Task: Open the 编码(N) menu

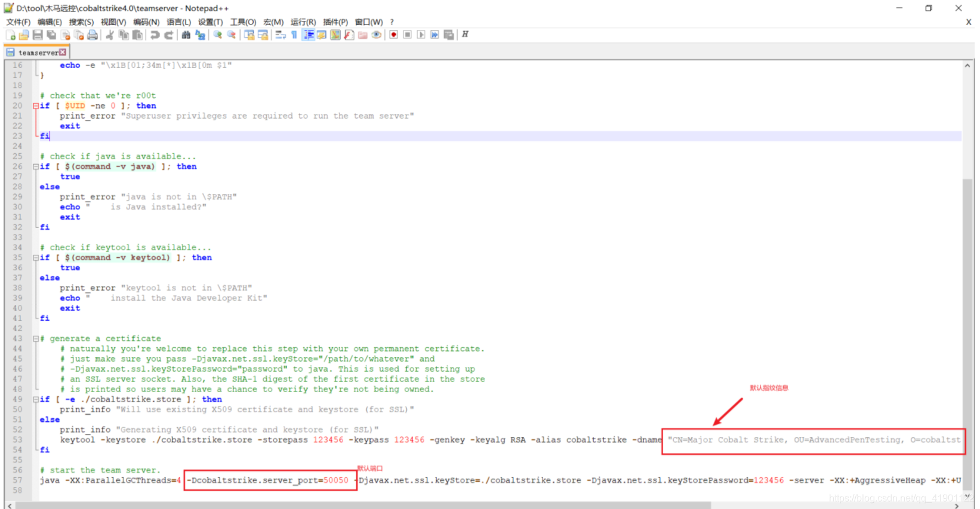Action: [146, 22]
